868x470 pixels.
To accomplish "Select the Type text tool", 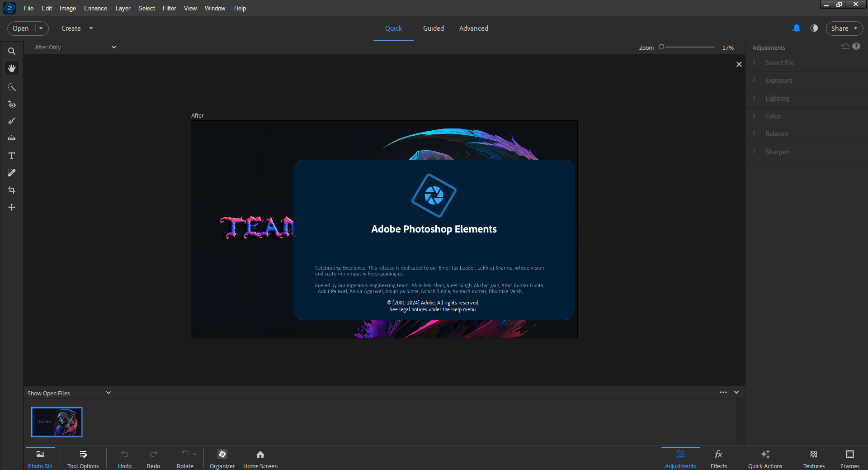I will pos(12,156).
